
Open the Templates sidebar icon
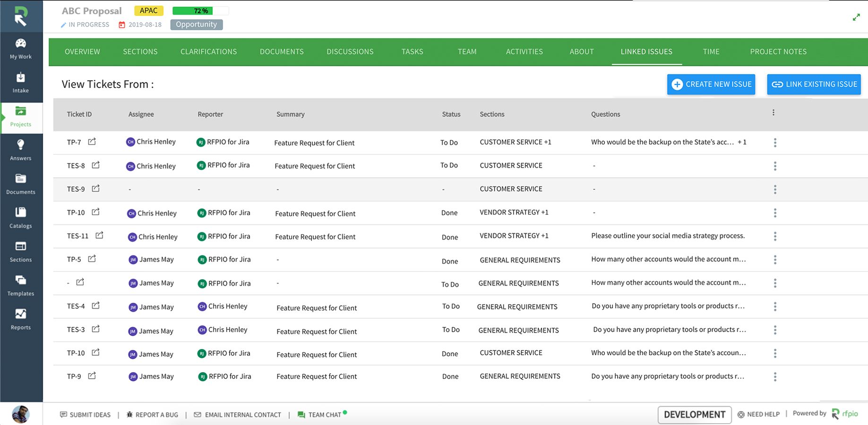pyautogui.click(x=21, y=286)
